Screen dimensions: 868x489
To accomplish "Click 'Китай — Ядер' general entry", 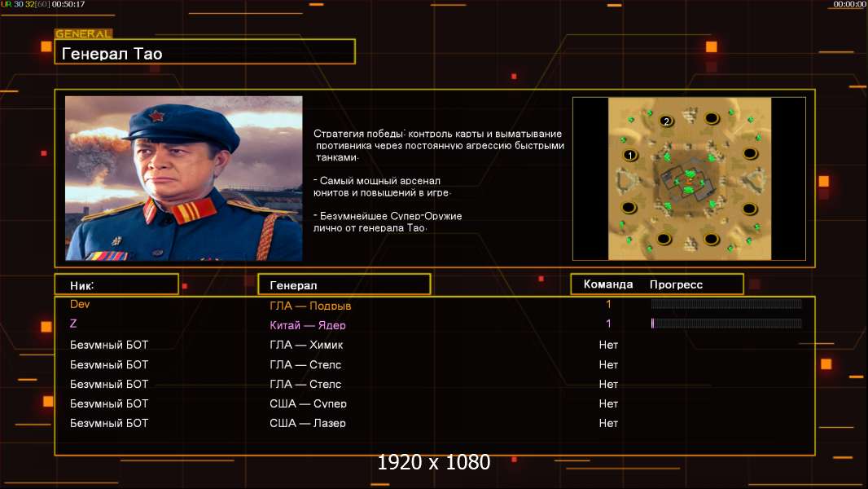I will (x=307, y=325).
